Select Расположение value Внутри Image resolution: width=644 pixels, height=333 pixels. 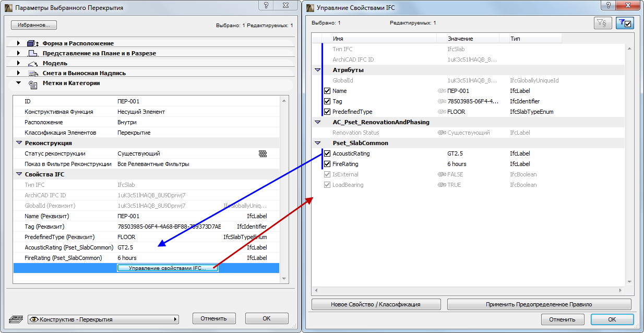coord(127,122)
